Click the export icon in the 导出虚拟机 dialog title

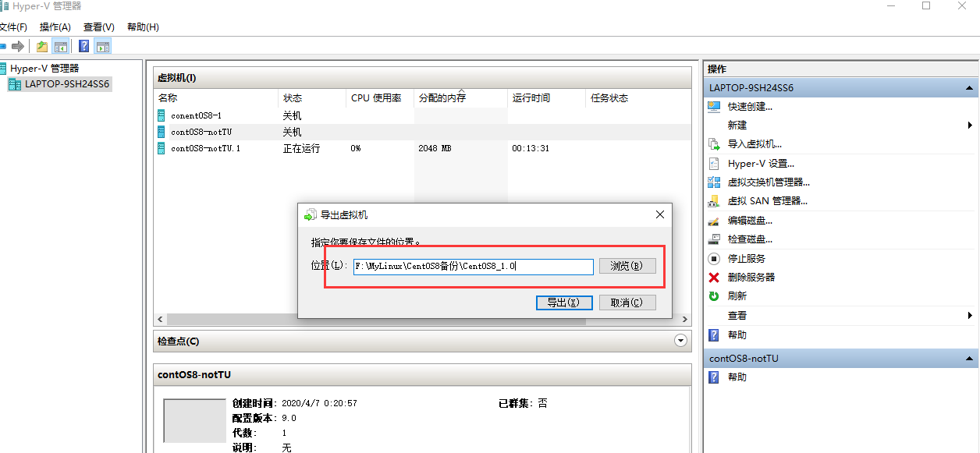point(310,214)
